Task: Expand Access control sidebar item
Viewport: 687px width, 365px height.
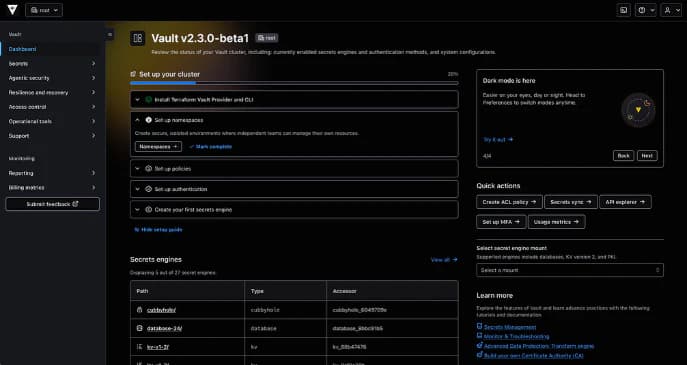Action: click(x=53, y=107)
